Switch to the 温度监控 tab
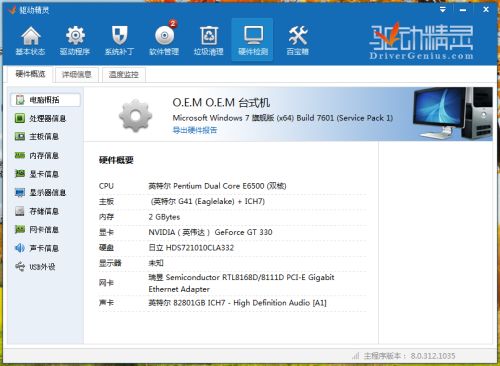This screenshot has height=366, width=500. (x=124, y=75)
